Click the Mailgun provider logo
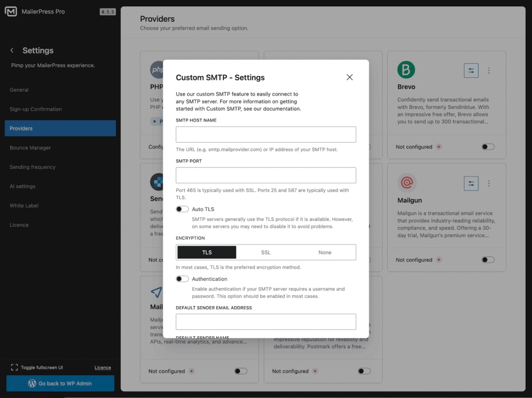Viewport: 532px width, 398px height. coord(407,183)
